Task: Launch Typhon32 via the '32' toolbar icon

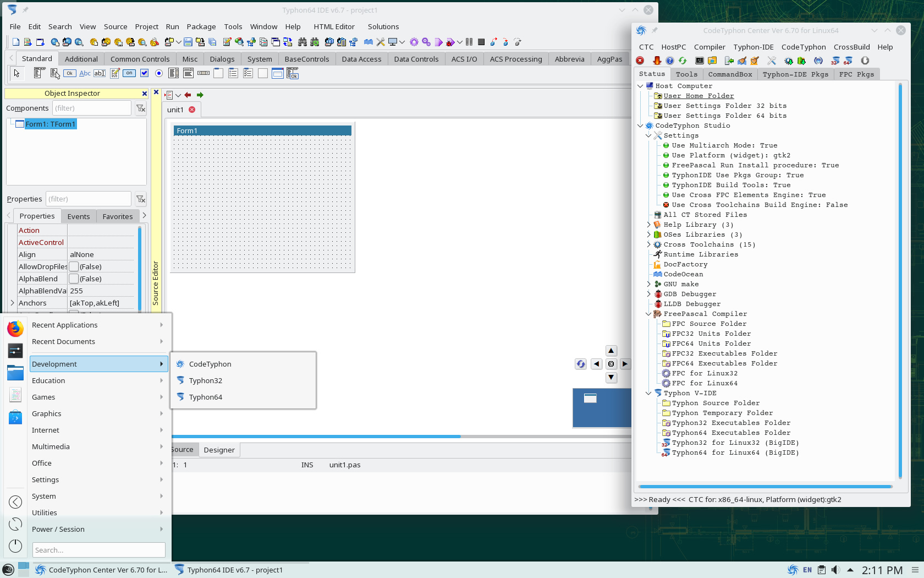Action: pyautogui.click(x=835, y=61)
